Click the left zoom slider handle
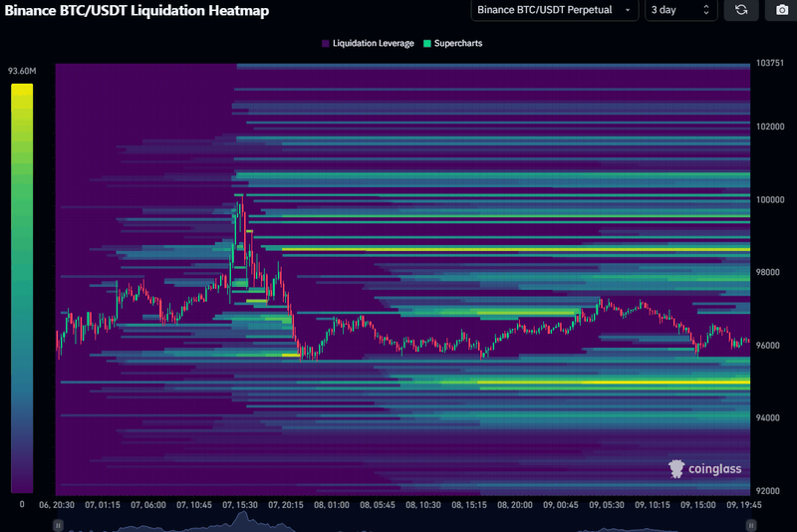797x532 pixels. tap(58, 525)
